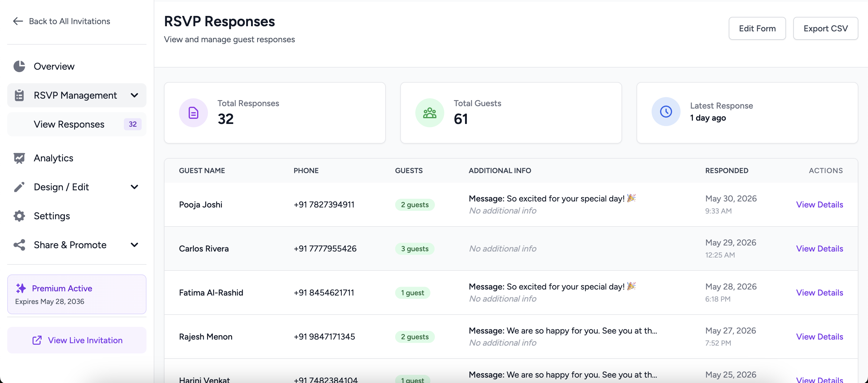Click phone number +91 7777955426
Viewport: 868px width, 383px height.
325,249
